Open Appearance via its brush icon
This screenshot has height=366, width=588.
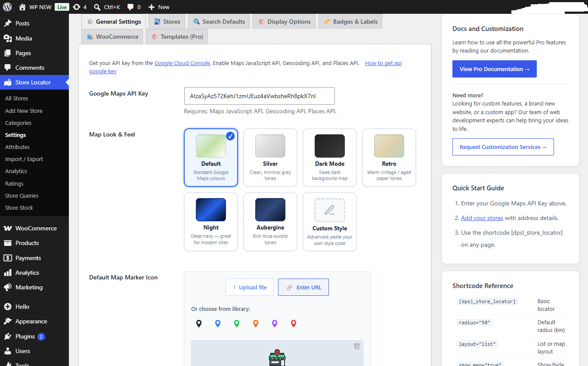pyautogui.click(x=8, y=321)
